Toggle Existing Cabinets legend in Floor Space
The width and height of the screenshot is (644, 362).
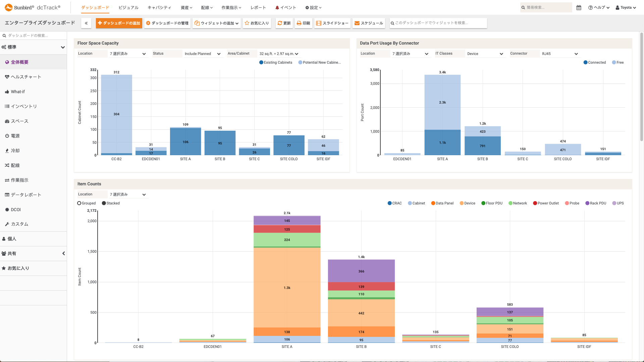tap(275, 62)
